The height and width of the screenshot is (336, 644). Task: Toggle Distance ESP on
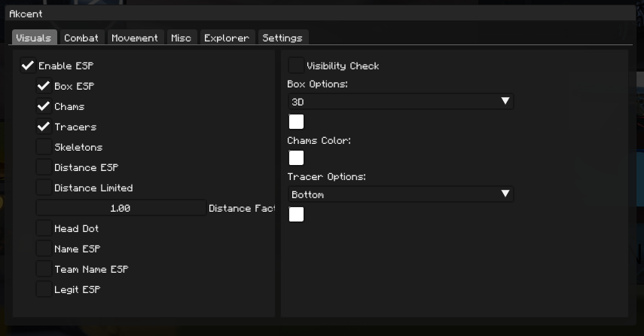click(44, 167)
